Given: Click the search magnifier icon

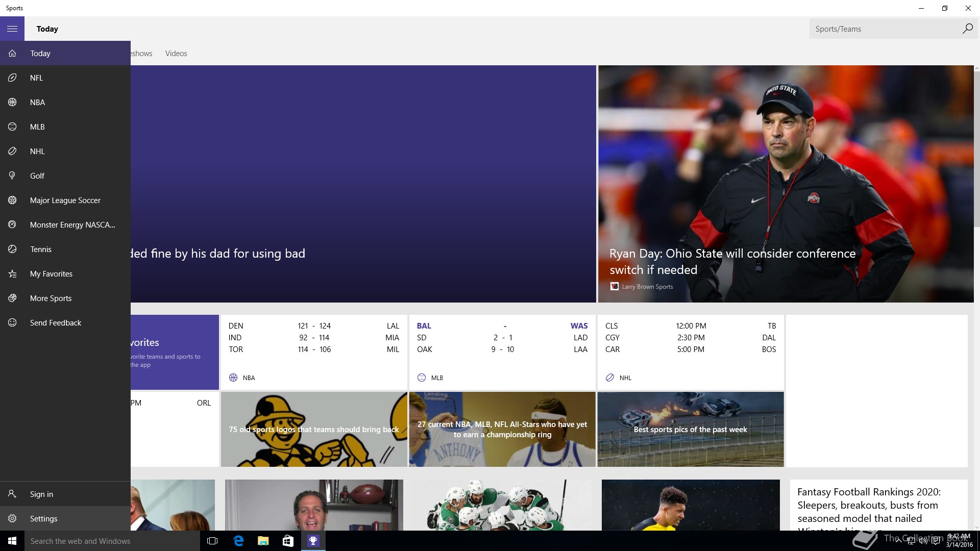Looking at the screenshot, I should point(967,29).
